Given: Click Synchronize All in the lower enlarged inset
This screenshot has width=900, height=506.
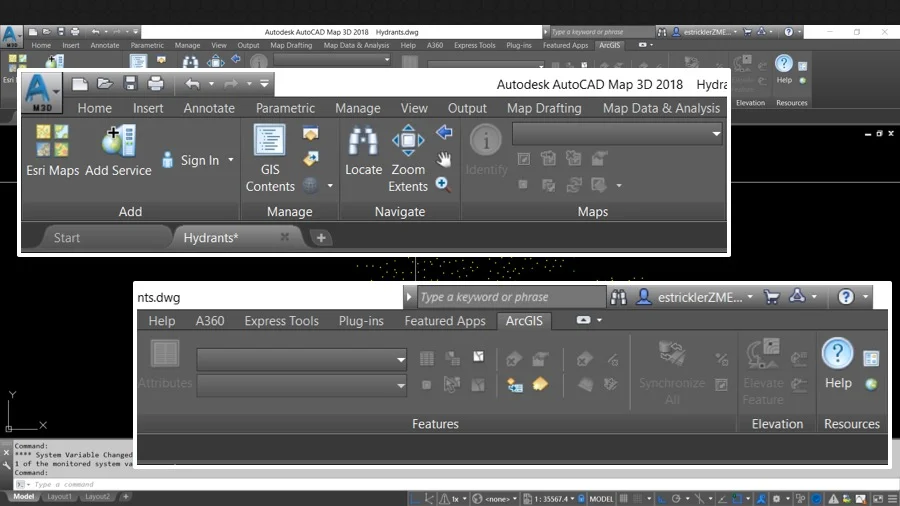Looking at the screenshot, I should pos(672,372).
